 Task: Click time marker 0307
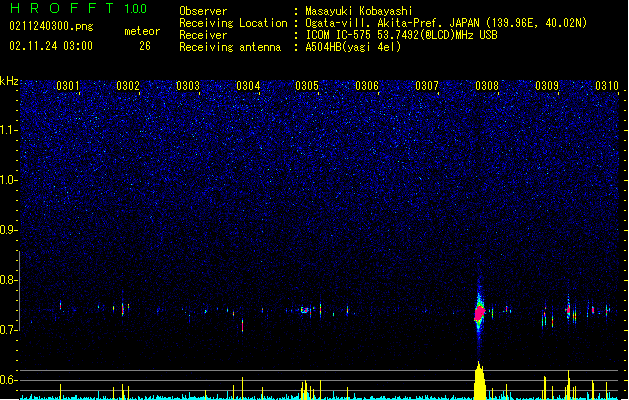coord(427,86)
